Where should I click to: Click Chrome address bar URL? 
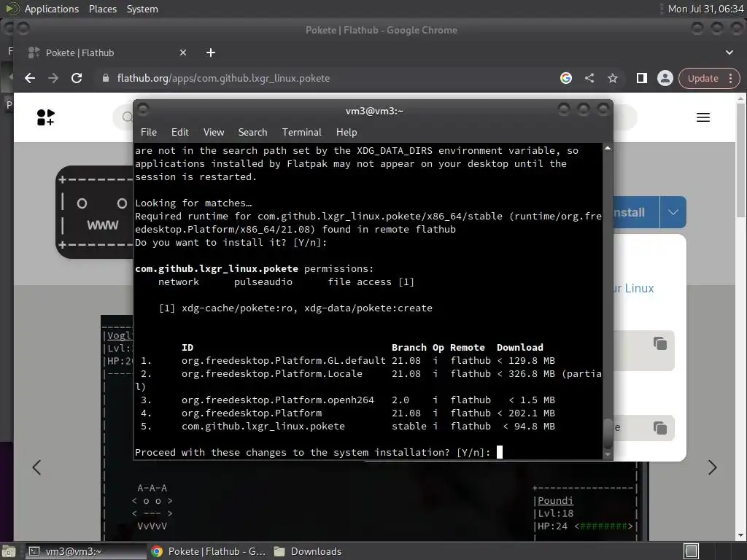pyautogui.click(x=223, y=78)
